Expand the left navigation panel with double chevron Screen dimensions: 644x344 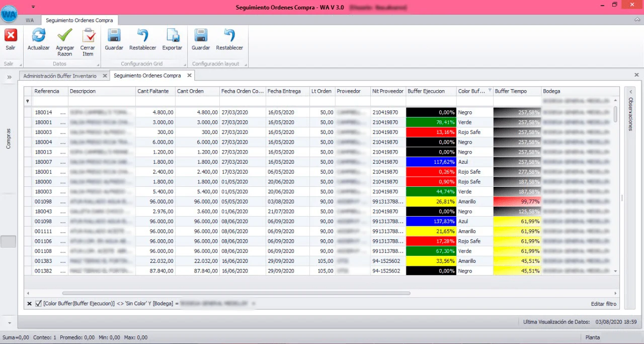[9, 77]
